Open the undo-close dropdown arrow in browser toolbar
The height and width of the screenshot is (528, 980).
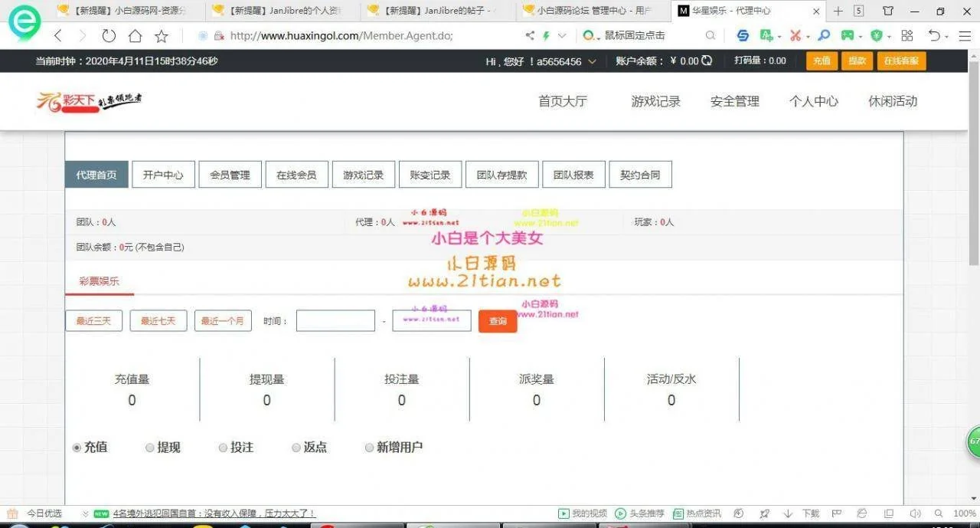click(946, 37)
